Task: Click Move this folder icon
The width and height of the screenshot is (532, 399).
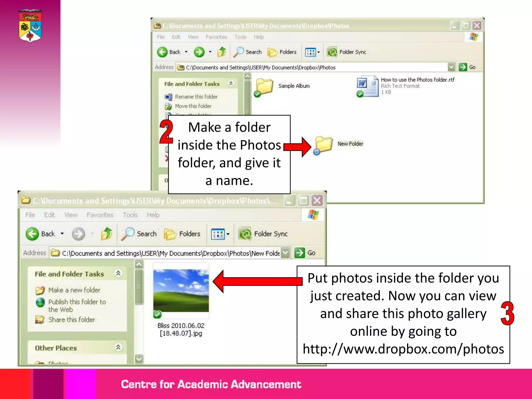Action: point(168,106)
